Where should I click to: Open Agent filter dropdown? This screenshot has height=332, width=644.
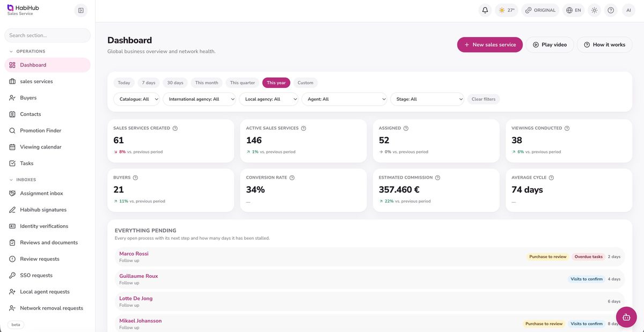[345, 99]
